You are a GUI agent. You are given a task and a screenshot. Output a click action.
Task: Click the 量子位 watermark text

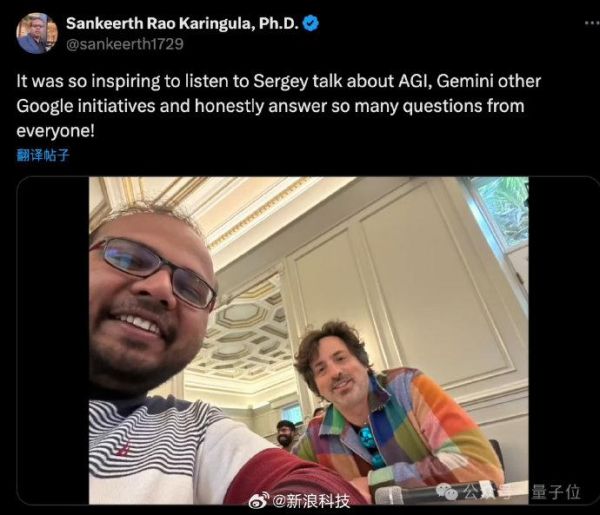coord(555,492)
